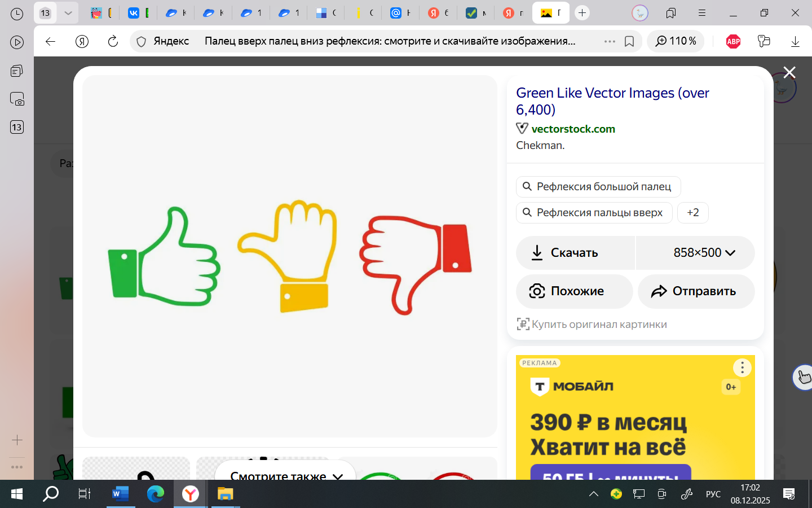Image resolution: width=812 pixels, height=508 pixels.
Task: Open browser downloads icon
Action: 795,41
